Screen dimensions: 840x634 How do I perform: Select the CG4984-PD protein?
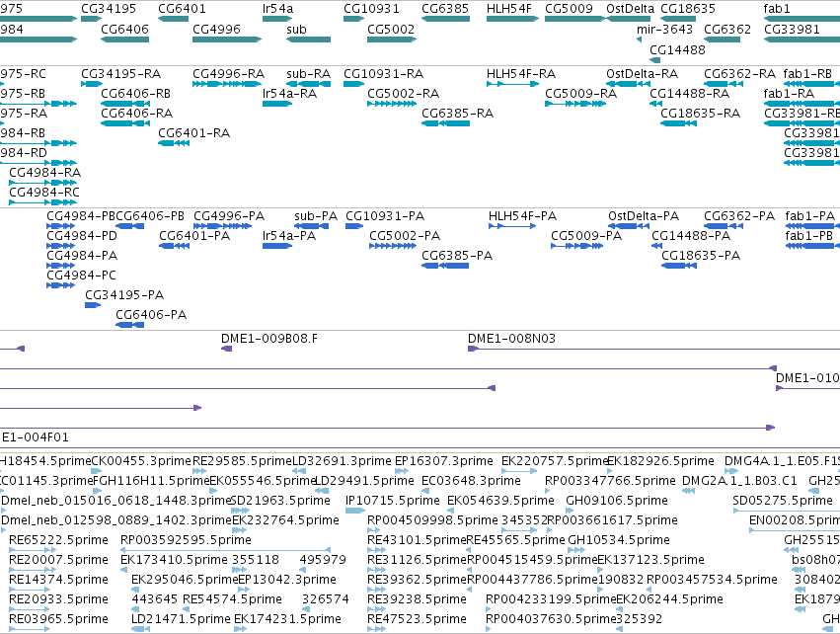[x=60, y=246]
